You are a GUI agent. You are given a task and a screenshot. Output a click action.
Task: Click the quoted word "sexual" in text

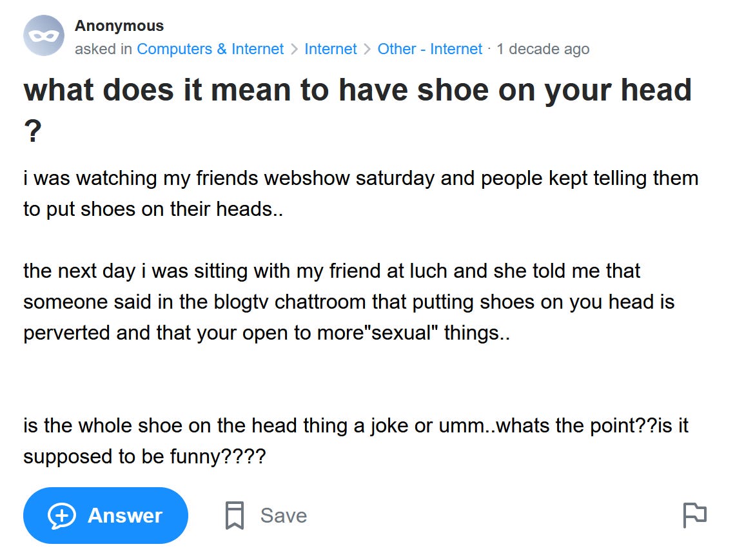(x=404, y=333)
